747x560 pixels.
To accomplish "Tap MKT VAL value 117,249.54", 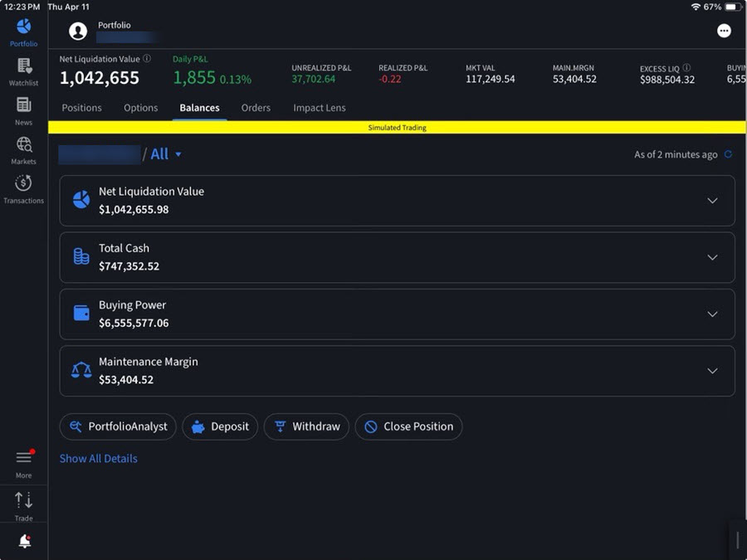I will pyautogui.click(x=491, y=79).
